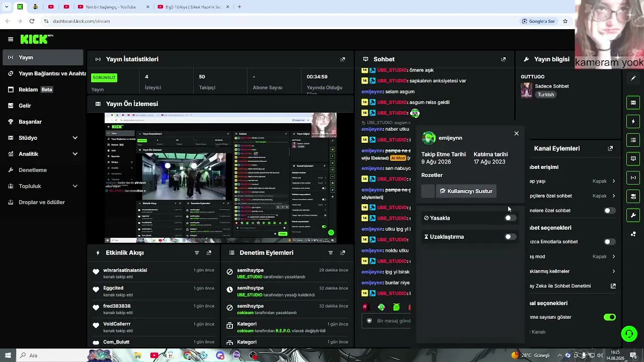The width and height of the screenshot is (644, 362).
Task: Open the browser tab search dropdown
Action: pos(7,7)
